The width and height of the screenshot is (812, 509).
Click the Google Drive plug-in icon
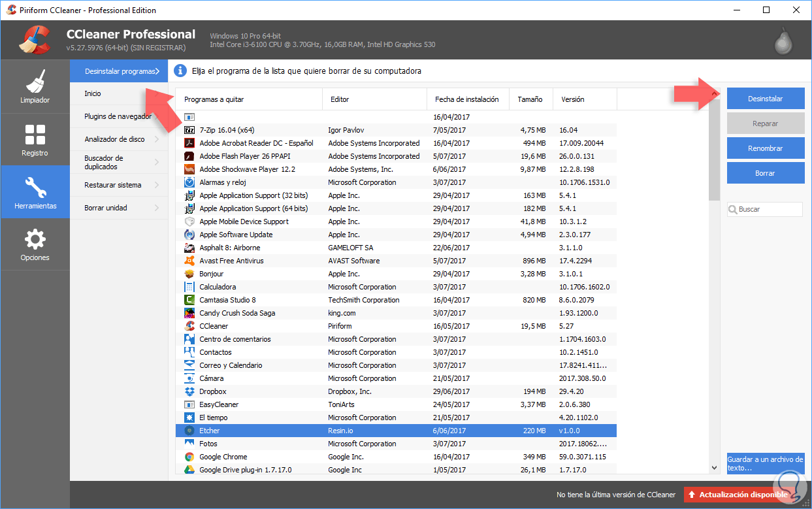point(189,470)
